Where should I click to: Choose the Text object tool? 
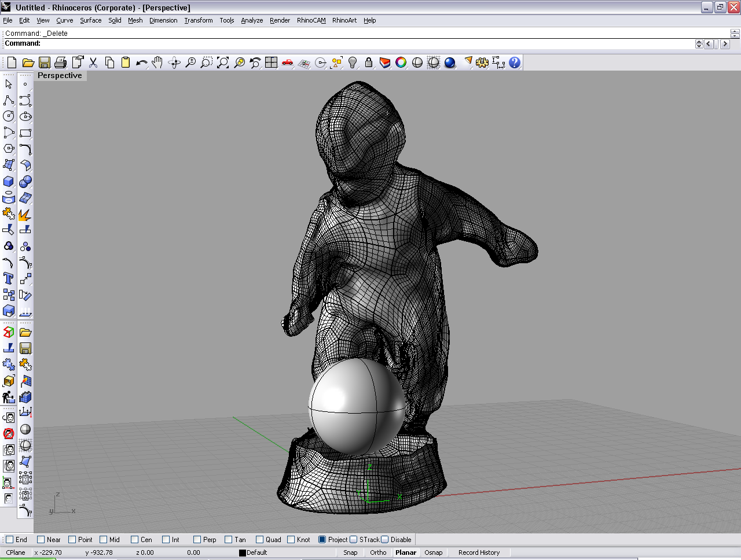9,278
